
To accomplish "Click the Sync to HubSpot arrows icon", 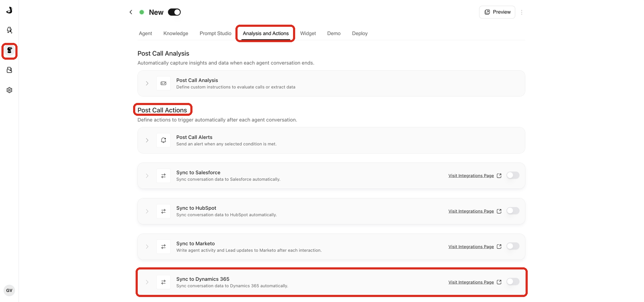I will (164, 211).
